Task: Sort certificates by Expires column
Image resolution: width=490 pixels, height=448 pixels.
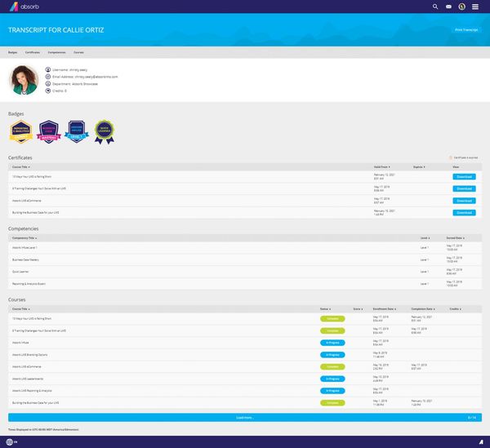Action: pos(419,167)
